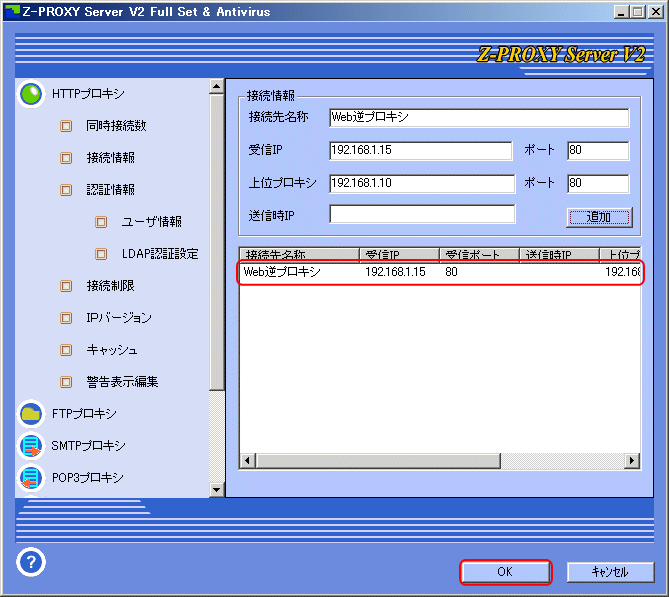Close the Z-PROXY Server window
The image size is (669, 597).
656,12
